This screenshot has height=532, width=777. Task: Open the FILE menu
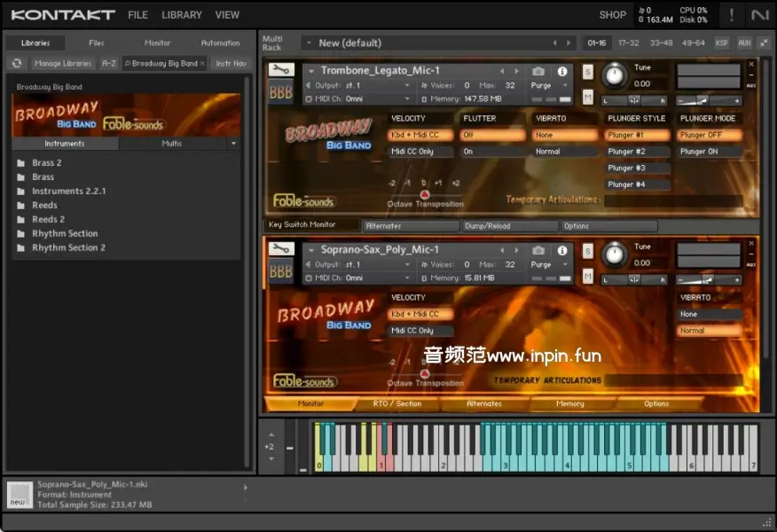click(x=137, y=14)
